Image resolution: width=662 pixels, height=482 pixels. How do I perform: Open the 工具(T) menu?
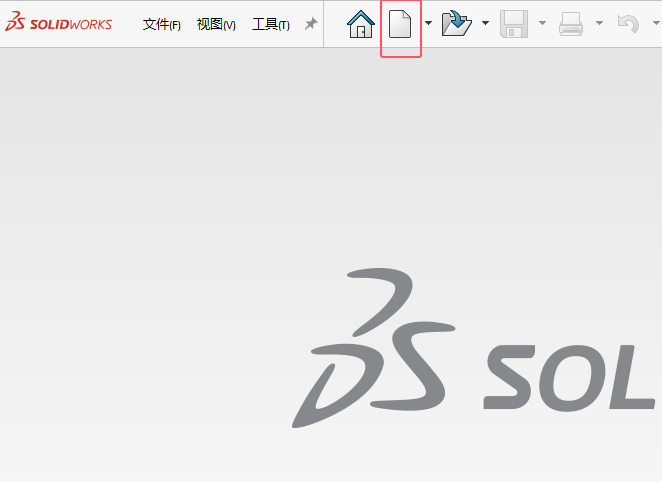[271, 24]
